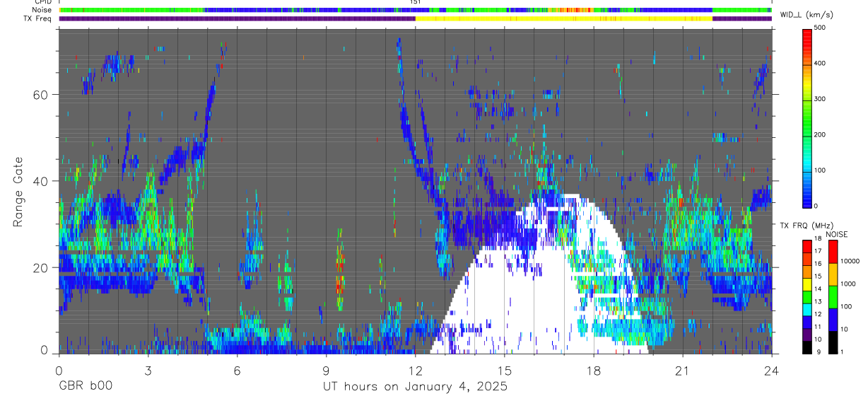Click the 13 label in TX FRQ legend

coord(818,301)
